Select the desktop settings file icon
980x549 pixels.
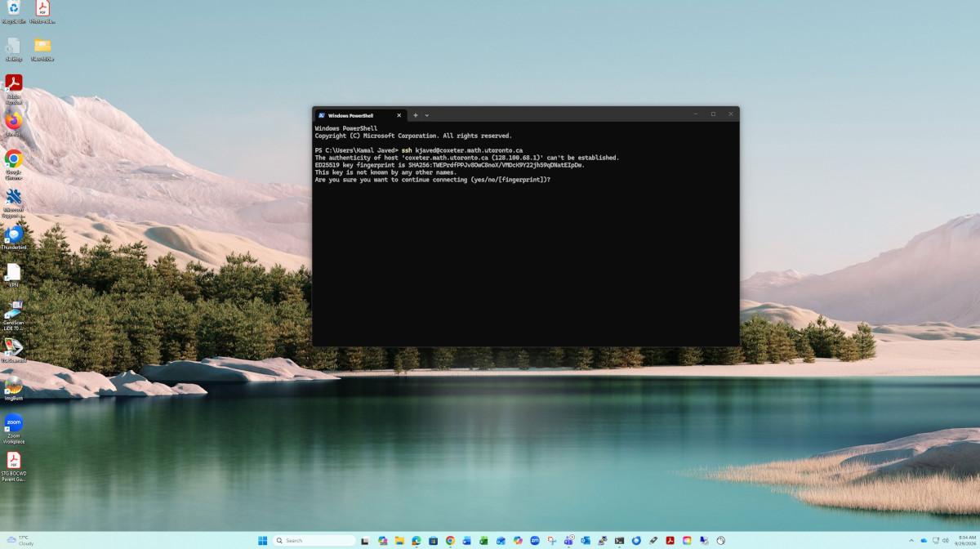click(14, 49)
